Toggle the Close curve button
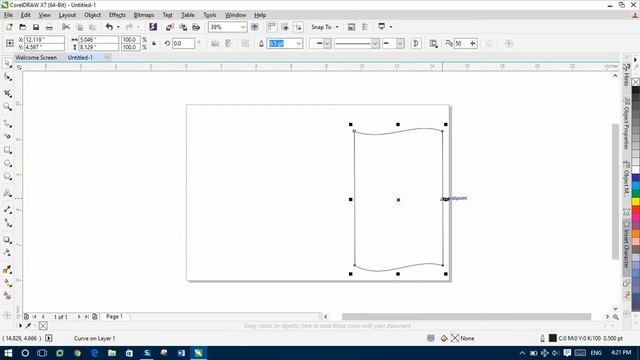Image resolution: width=640 pixels, height=360 pixels. (416, 43)
